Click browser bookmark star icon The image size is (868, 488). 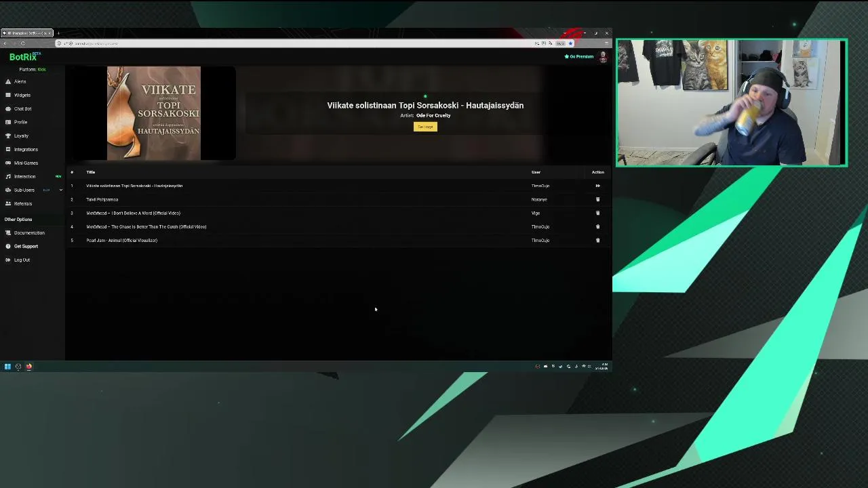point(570,43)
